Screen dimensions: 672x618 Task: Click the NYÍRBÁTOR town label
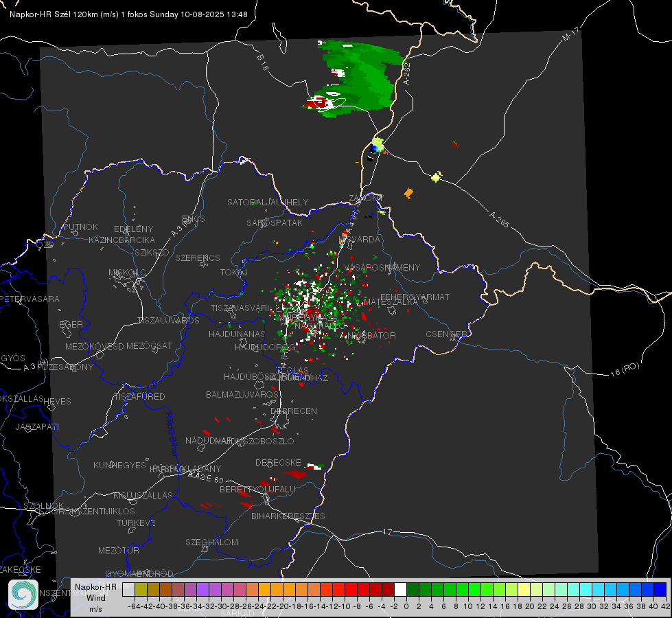[371, 335]
